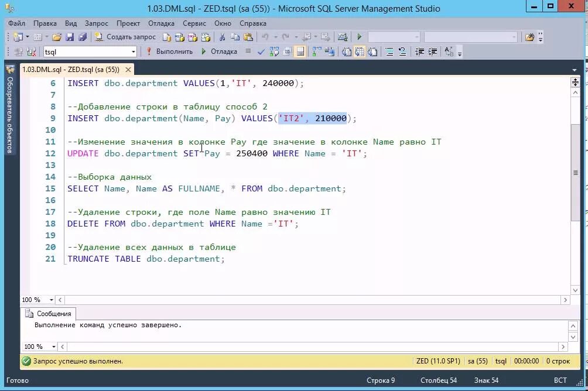588x391 pixels.
Task: Click the Display Estimated Execution Plan icon
Action: [274, 52]
